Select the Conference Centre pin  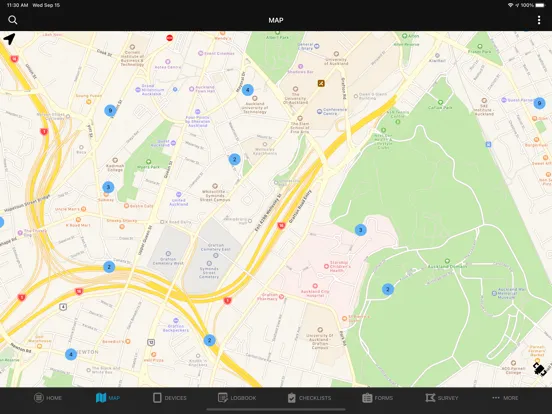tap(319, 111)
